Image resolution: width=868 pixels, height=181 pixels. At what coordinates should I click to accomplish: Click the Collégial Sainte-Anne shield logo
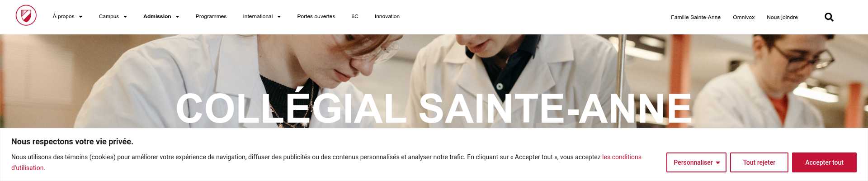(x=26, y=16)
